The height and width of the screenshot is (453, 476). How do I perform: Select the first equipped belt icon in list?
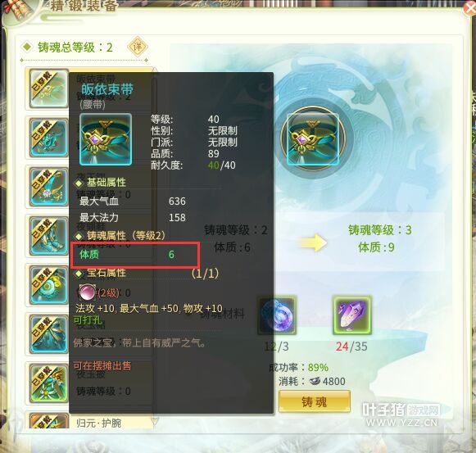pos(48,88)
